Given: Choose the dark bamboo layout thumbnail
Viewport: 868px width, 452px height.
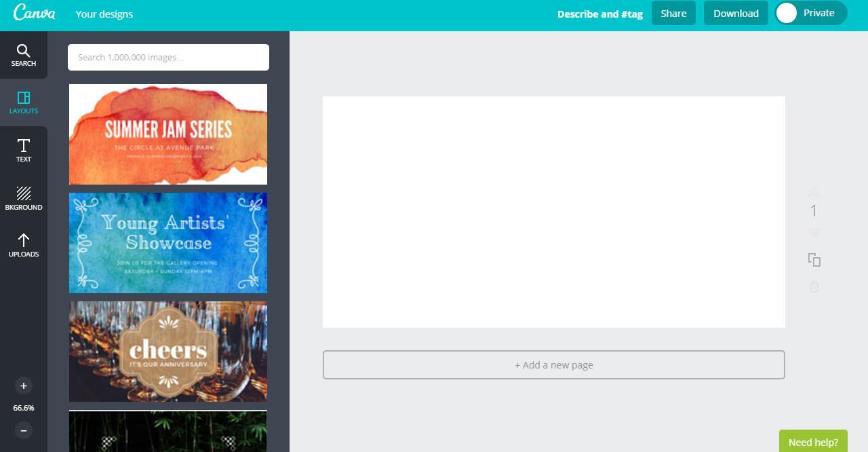Looking at the screenshot, I should pyautogui.click(x=168, y=431).
